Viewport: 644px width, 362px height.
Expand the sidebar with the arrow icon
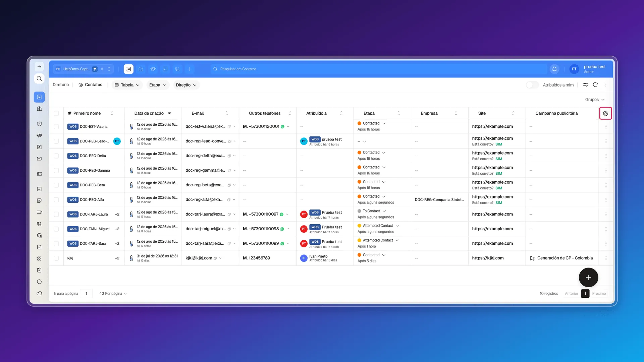39,67
